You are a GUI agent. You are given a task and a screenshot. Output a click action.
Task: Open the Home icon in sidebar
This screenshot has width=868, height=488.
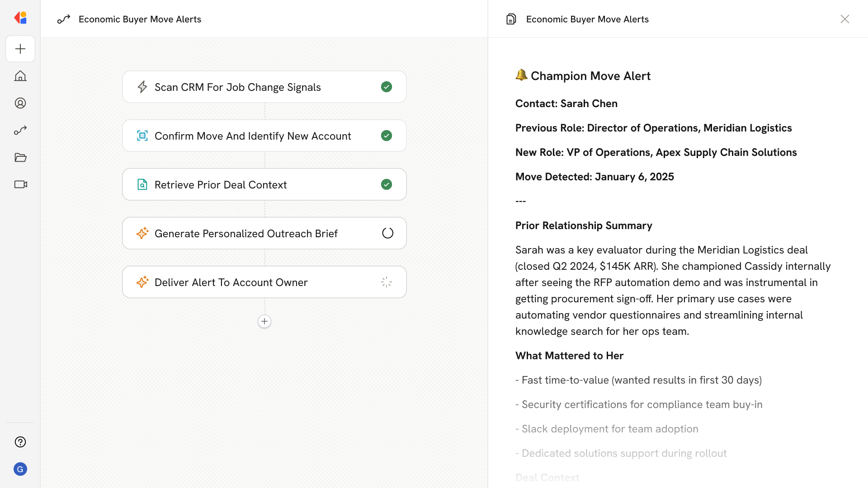click(20, 76)
